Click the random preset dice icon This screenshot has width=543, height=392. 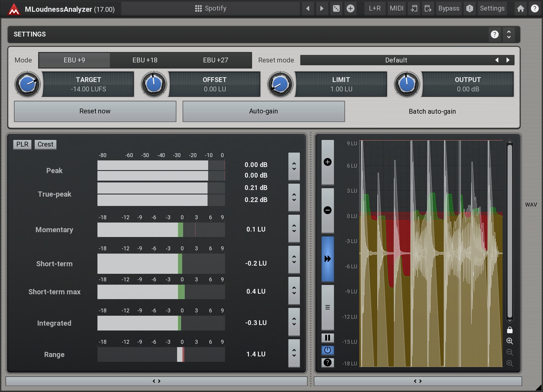336,8
